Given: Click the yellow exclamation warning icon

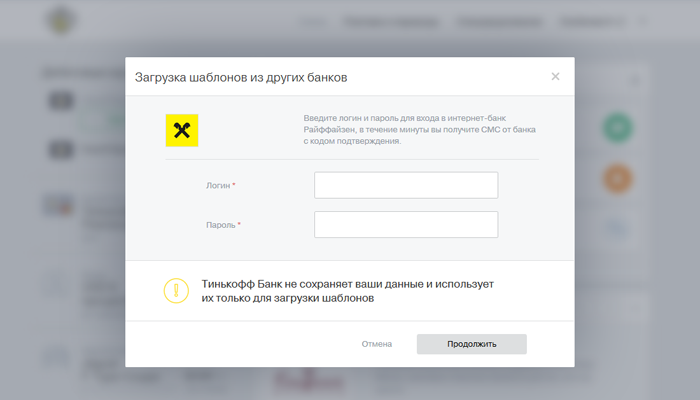Looking at the screenshot, I should pyautogui.click(x=175, y=291).
